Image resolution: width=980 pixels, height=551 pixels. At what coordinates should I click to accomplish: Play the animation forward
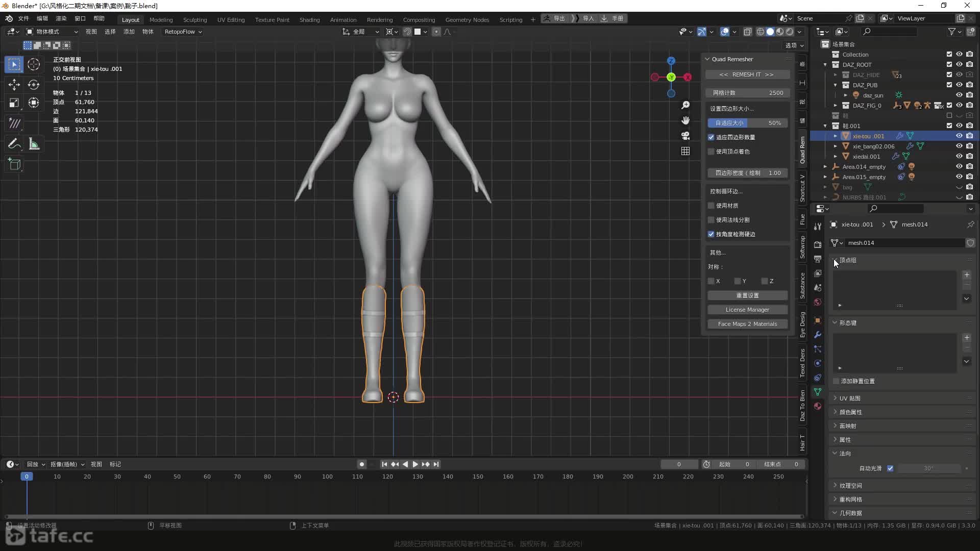tap(415, 464)
